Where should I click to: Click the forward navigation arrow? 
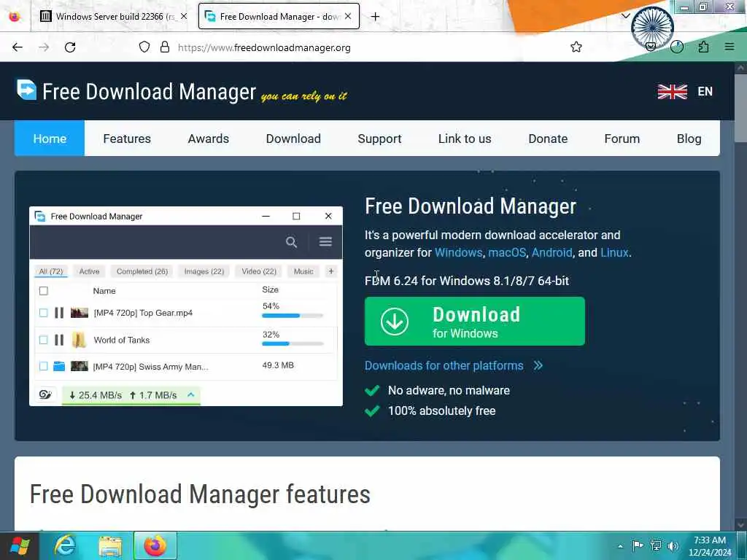(44, 47)
